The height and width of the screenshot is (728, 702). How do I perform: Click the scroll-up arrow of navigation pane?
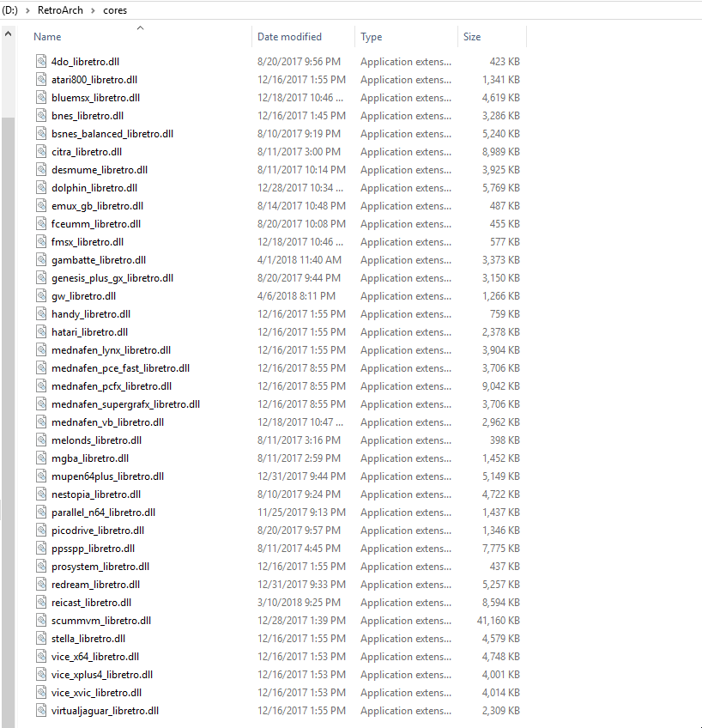click(x=8, y=33)
